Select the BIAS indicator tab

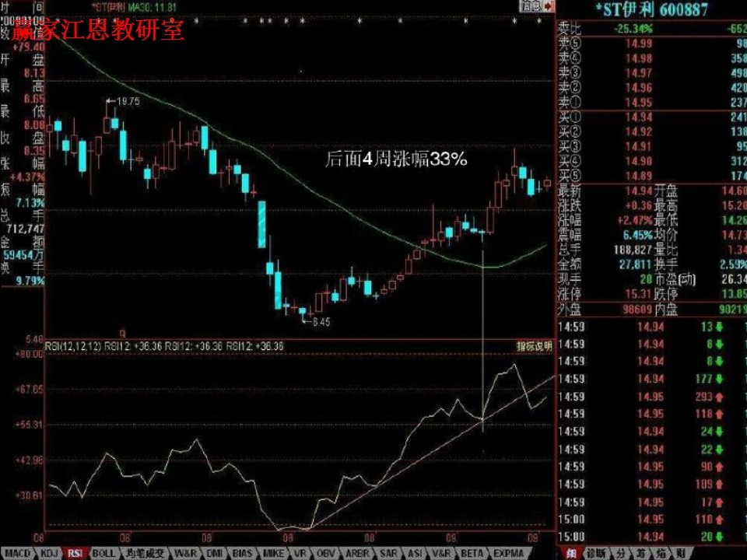(x=243, y=553)
